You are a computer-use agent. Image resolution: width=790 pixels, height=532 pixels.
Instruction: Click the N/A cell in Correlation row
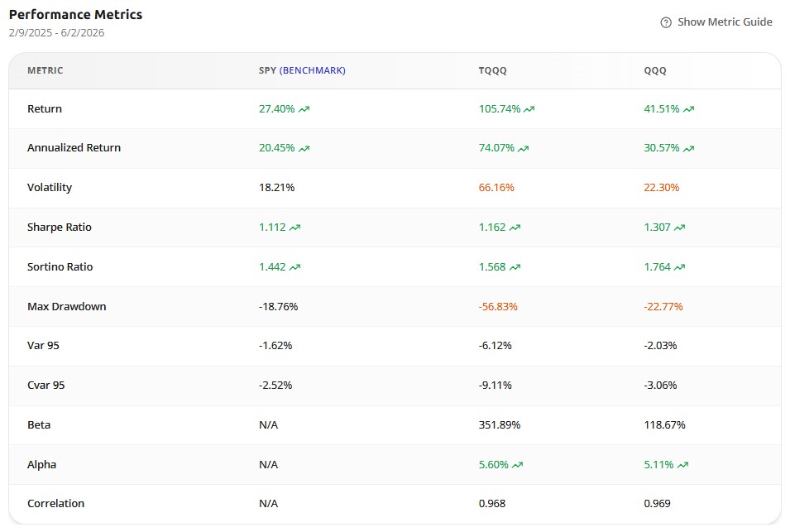click(x=269, y=503)
